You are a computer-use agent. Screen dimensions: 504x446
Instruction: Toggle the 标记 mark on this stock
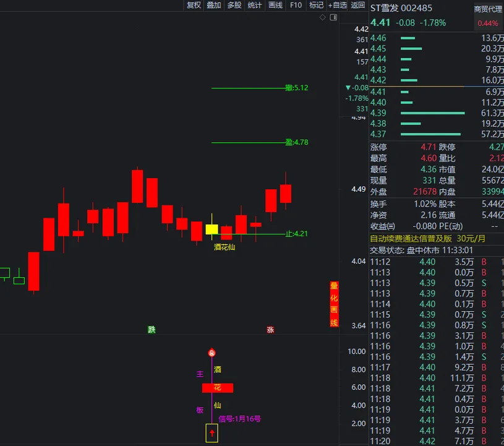point(316,5)
